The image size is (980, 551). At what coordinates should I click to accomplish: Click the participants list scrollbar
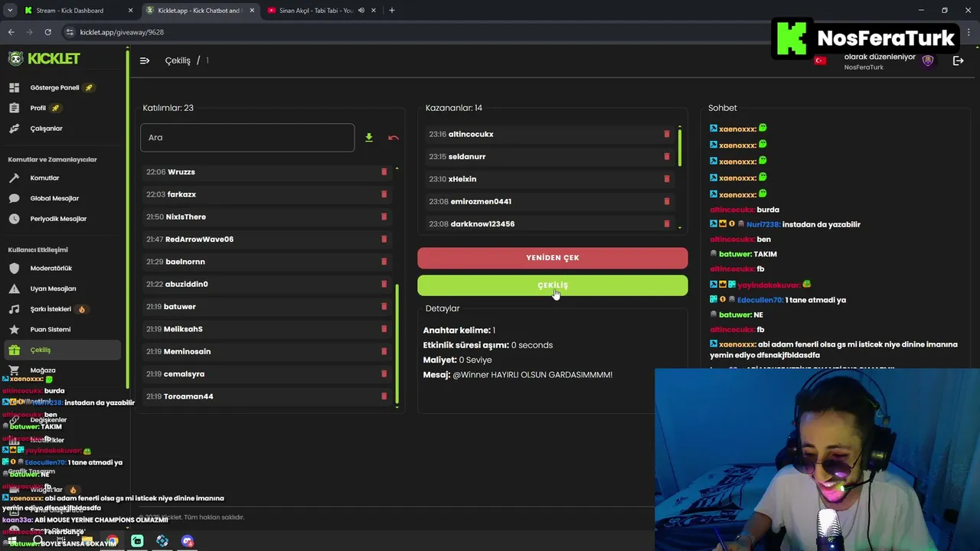click(397, 343)
